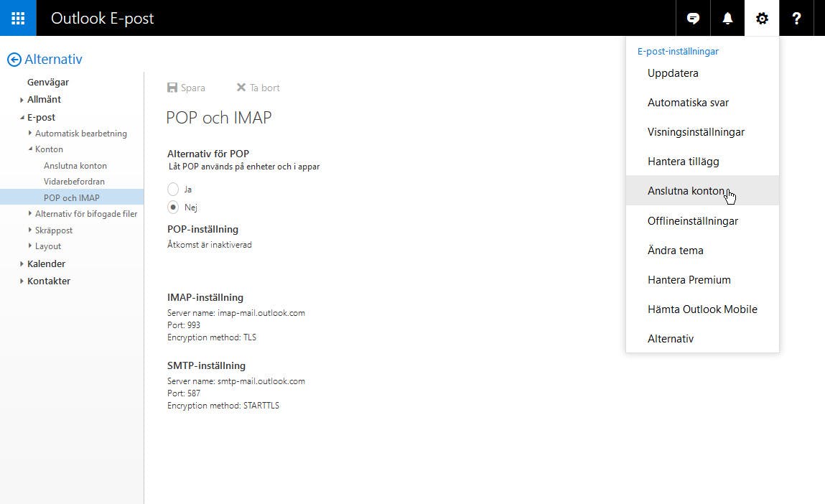Open the app launcher grid icon

coord(18,18)
